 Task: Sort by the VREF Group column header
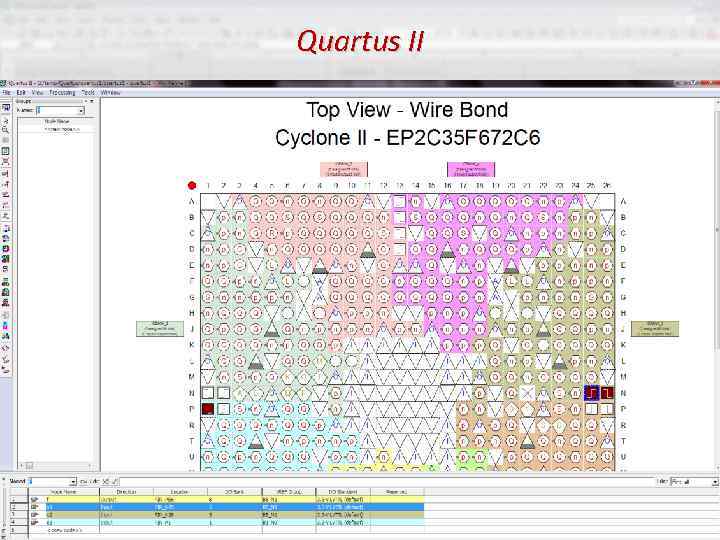click(289, 492)
